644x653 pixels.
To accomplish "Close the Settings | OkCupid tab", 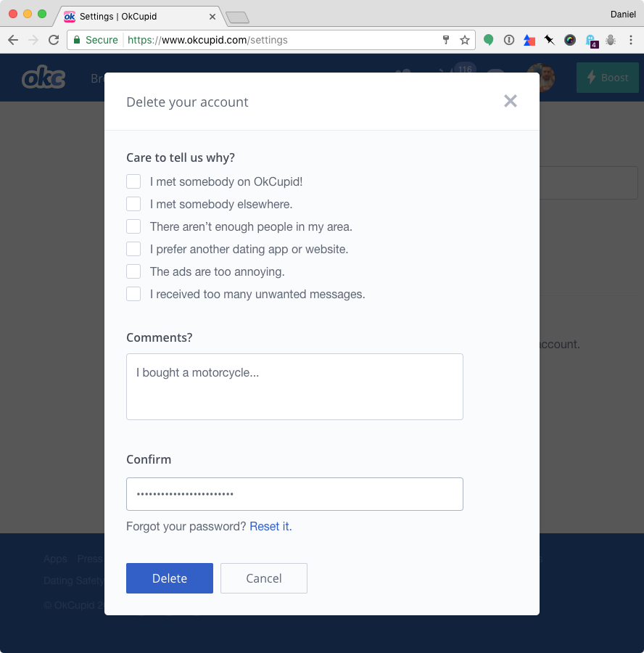I will tap(212, 17).
